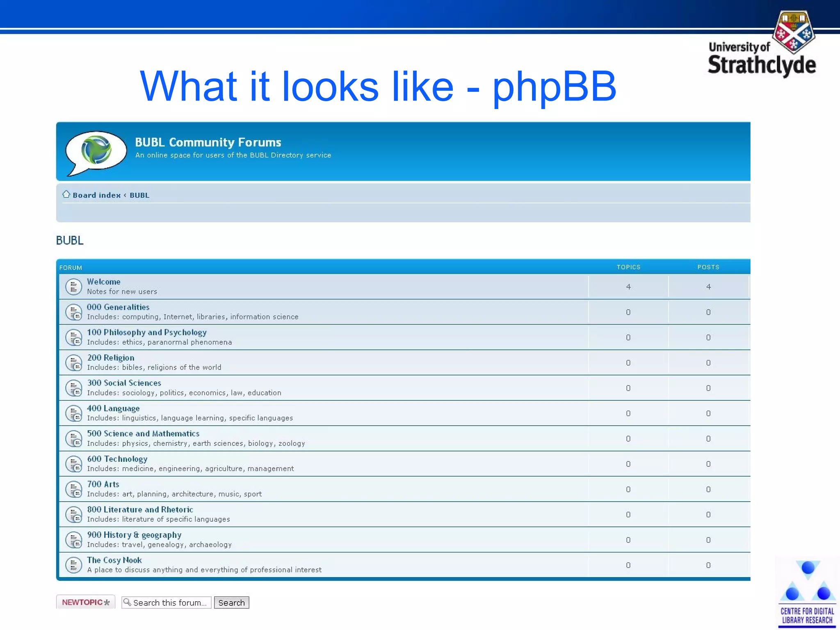This screenshot has width=840, height=630.
Task: Open the Board index breadcrumb link
Action: click(x=96, y=195)
